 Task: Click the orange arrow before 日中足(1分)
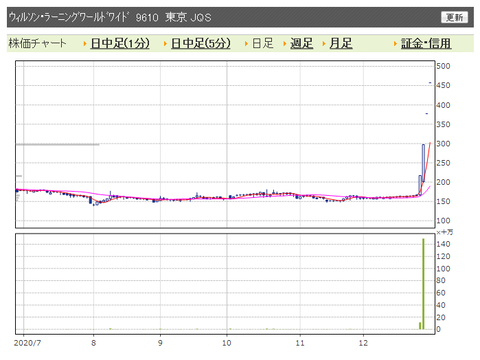[x=85, y=44]
